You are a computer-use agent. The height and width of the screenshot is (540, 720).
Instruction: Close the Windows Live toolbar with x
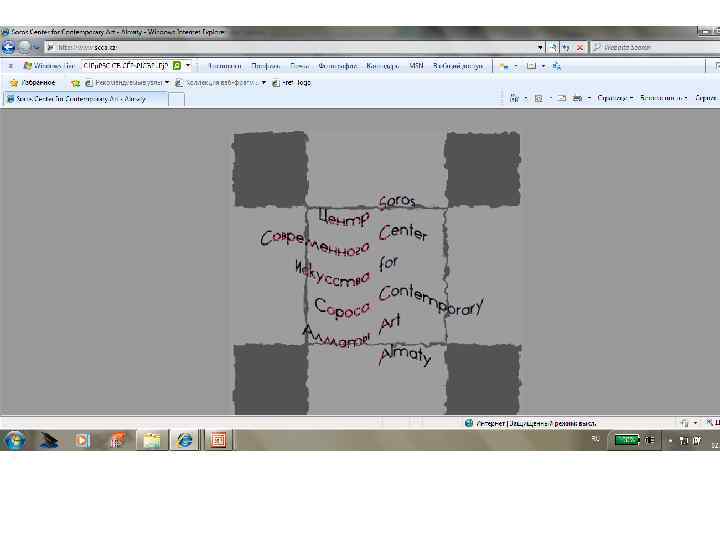pyautogui.click(x=11, y=66)
